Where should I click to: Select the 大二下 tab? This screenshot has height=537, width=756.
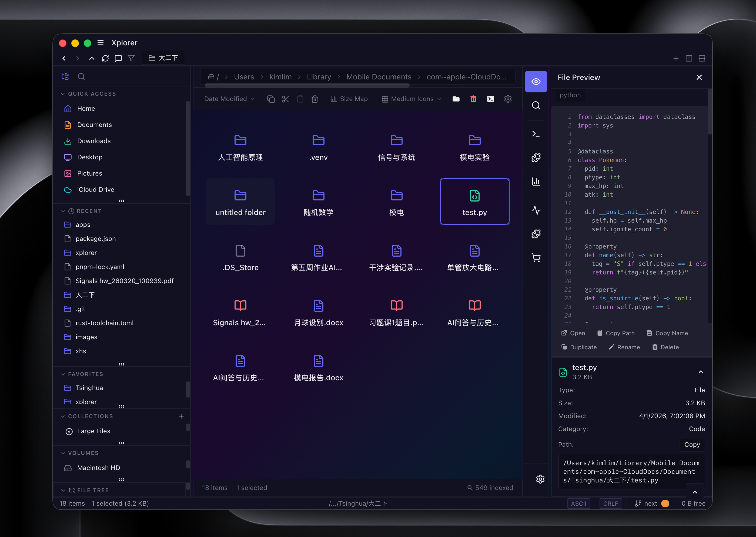click(163, 58)
